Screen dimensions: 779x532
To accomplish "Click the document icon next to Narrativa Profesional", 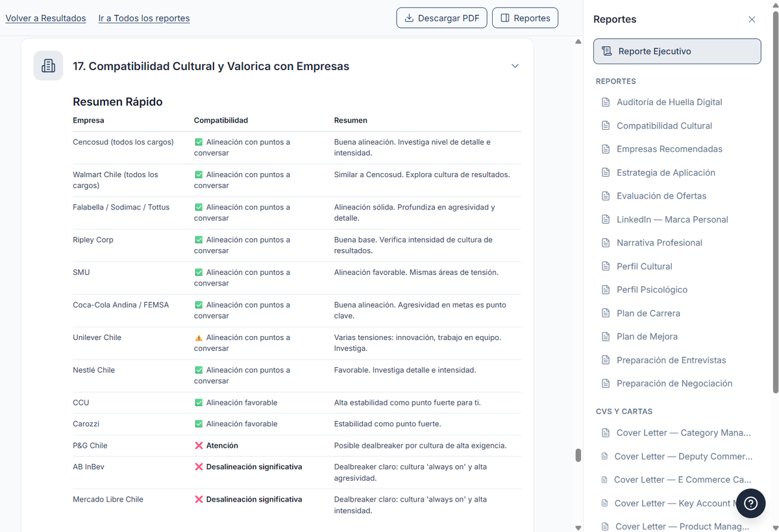I will (606, 243).
